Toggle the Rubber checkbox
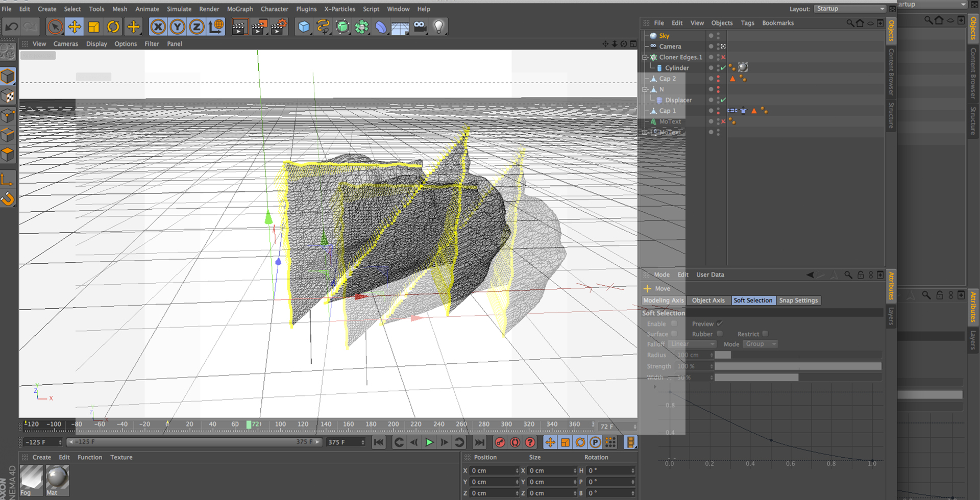Image resolution: width=980 pixels, height=500 pixels. click(720, 334)
